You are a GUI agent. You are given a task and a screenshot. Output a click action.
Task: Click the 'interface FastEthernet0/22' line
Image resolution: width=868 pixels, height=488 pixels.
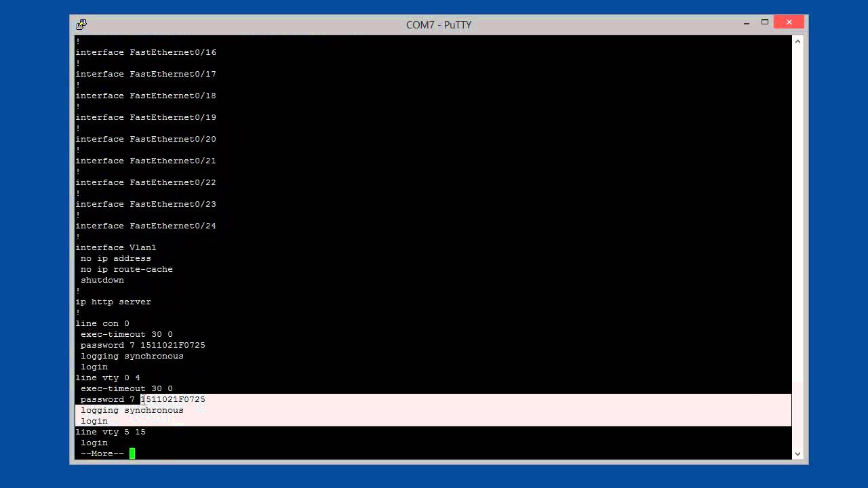pos(146,182)
